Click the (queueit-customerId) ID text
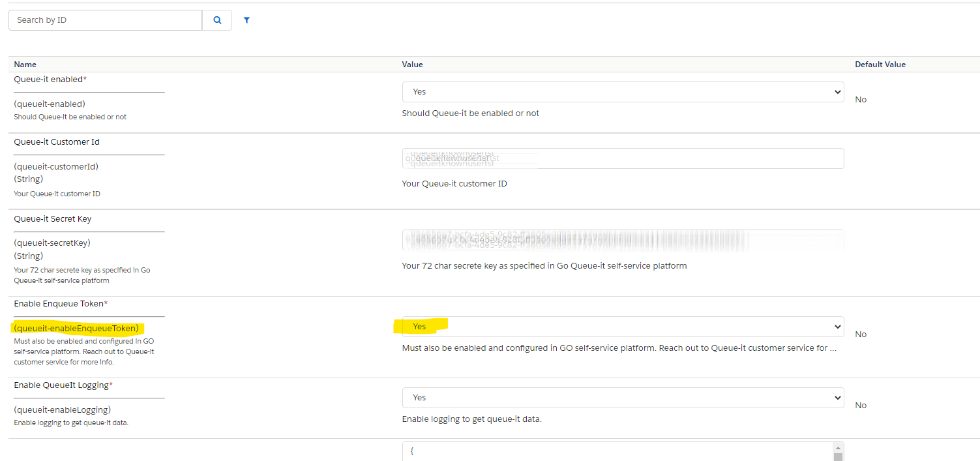Image resolution: width=980 pixels, height=461 pixels. (56, 166)
